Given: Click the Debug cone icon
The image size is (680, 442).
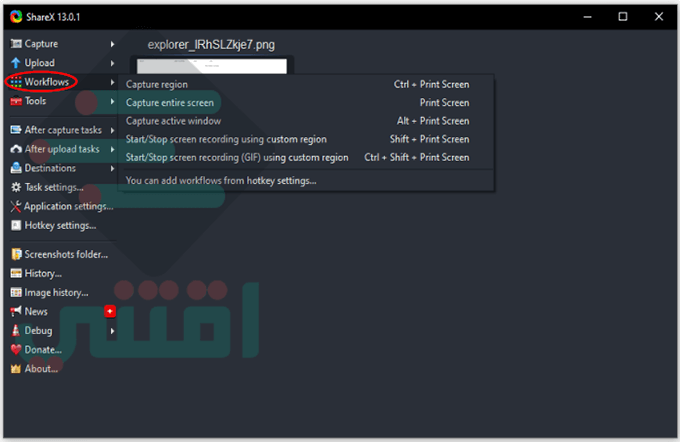Looking at the screenshot, I should (16, 331).
